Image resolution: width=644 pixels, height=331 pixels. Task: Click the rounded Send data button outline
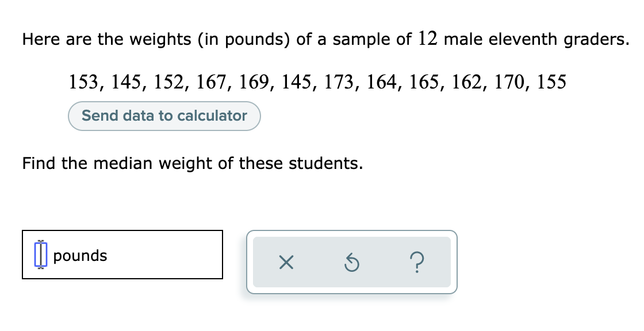tap(164, 116)
